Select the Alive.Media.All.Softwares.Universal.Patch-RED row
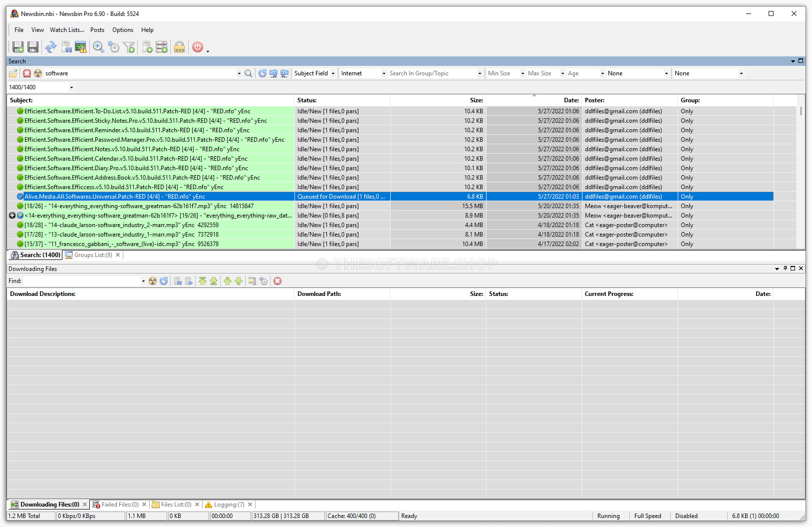This screenshot has height=527, width=812. (390, 197)
